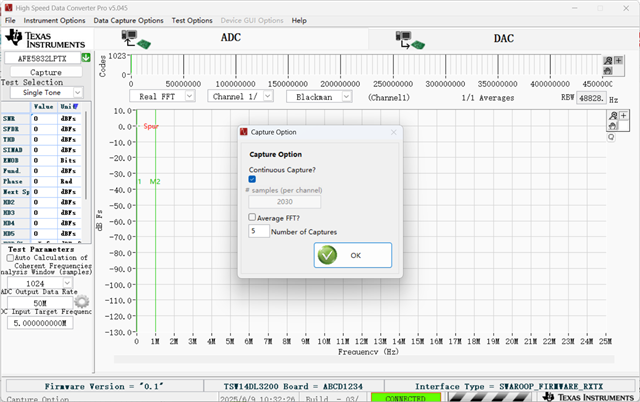Open the Real FFT plot type dropdown
Screen dimensions: 640x402
(189, 96)
